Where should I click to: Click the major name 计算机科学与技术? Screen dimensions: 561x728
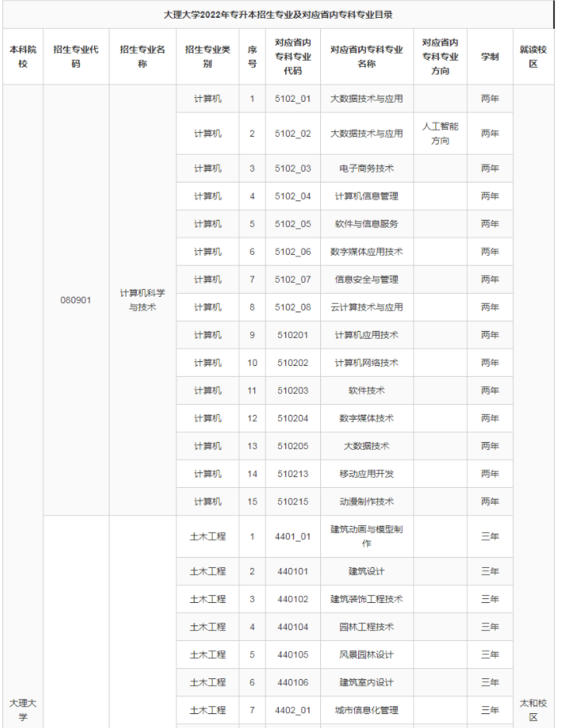(142, 300)
